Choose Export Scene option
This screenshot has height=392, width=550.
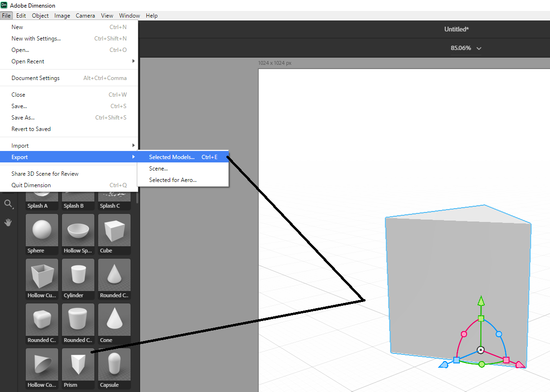pos(158,168)
